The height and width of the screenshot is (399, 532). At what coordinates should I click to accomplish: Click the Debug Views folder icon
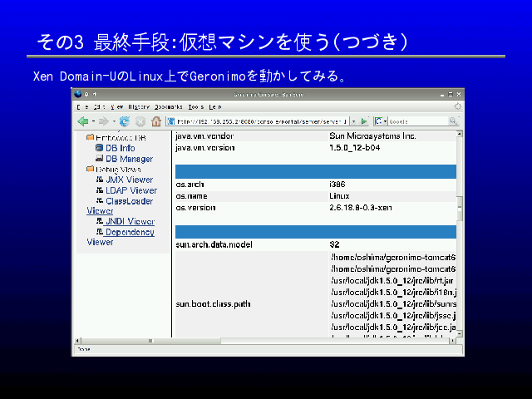coord(90,169)
